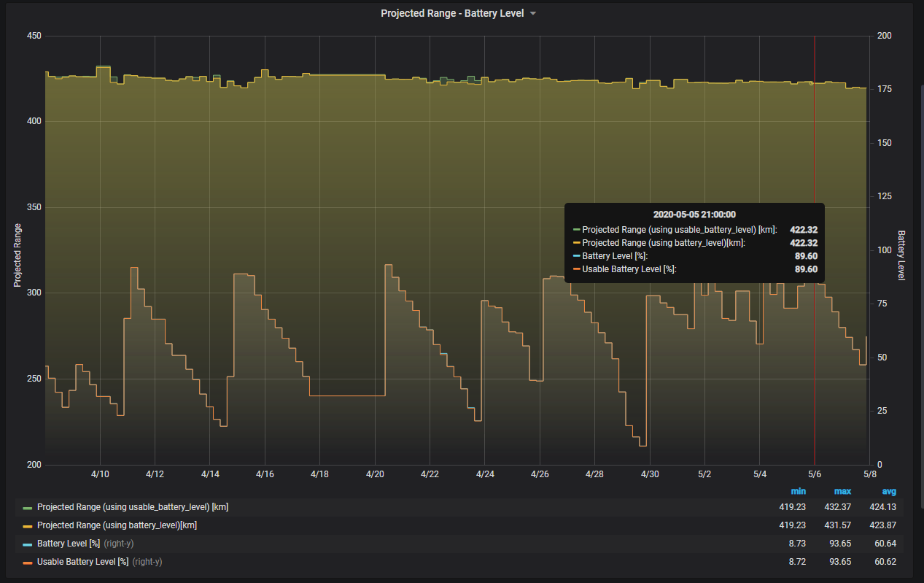The image size is (924, 583).
Task: Open the green color swatch for the usable_battery_level range
Action: 28,507
